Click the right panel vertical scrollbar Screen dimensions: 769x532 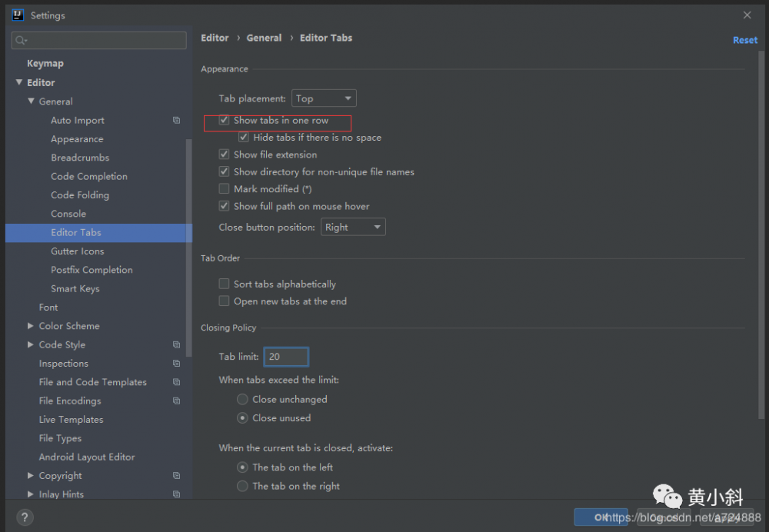pos(761,235)
